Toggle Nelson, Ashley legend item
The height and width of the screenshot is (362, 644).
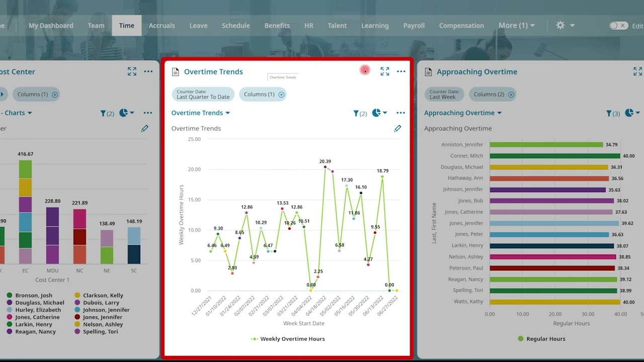pos(99,325)
